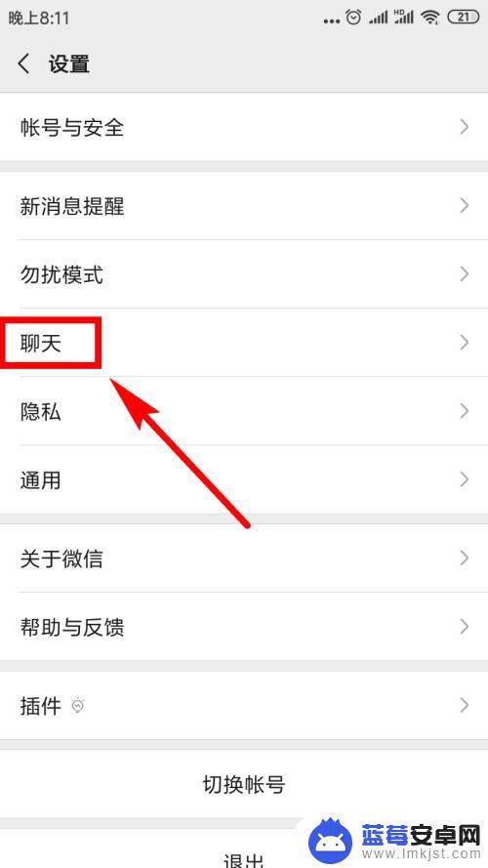
Task: Open the 隐私 settings entry
Action: coord(244,411)
